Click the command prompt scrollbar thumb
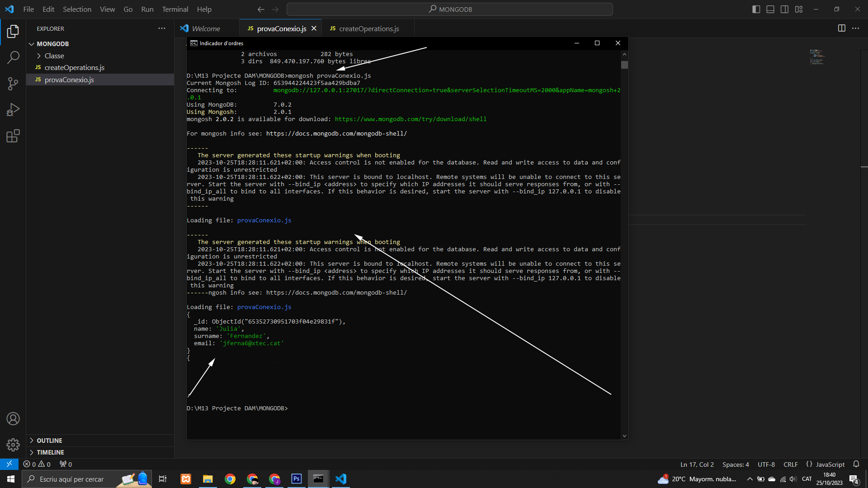 [x=624, y=65]
